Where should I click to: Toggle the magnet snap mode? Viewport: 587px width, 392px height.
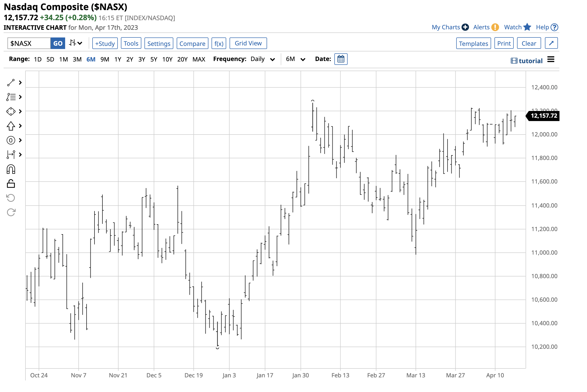(x=11, y=169)
